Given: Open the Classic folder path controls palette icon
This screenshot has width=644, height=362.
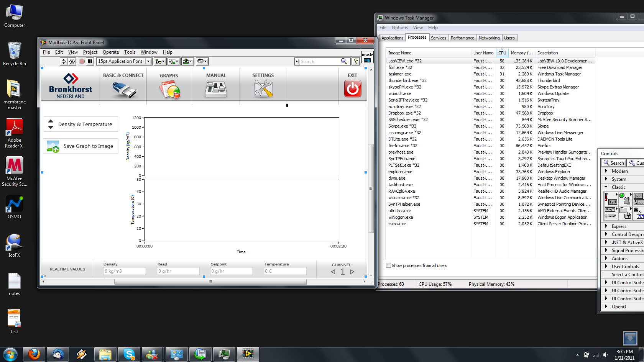Looking at the screenshot, I should 625,213.
